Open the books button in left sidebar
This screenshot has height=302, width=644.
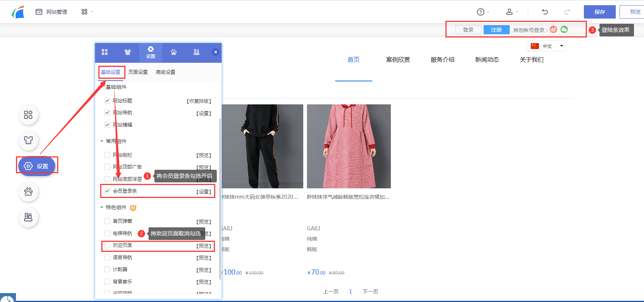point(28,217)
